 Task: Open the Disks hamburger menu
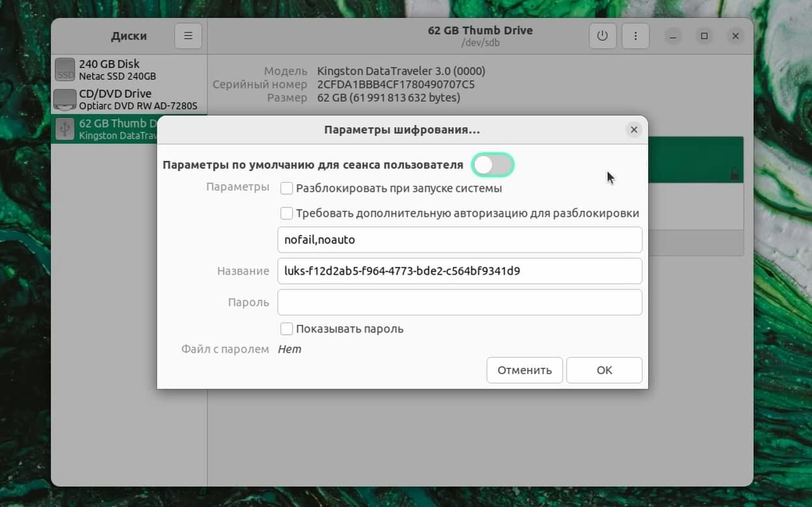tap(188, 36)
